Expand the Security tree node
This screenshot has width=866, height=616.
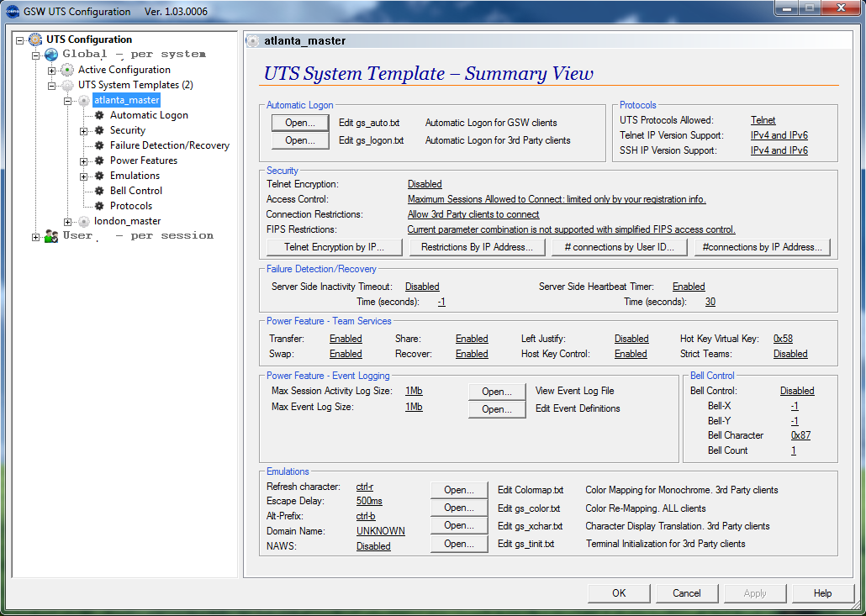coord(83,131)
